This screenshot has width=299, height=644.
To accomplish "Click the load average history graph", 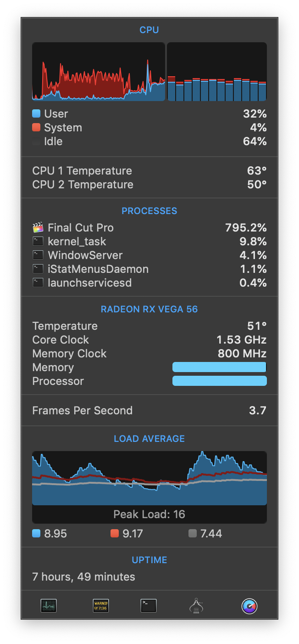I will tap(149, 478).
